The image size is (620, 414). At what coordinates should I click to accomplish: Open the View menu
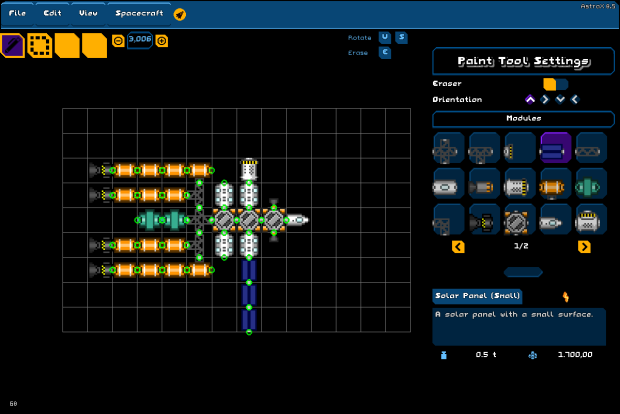click(88, 13)
